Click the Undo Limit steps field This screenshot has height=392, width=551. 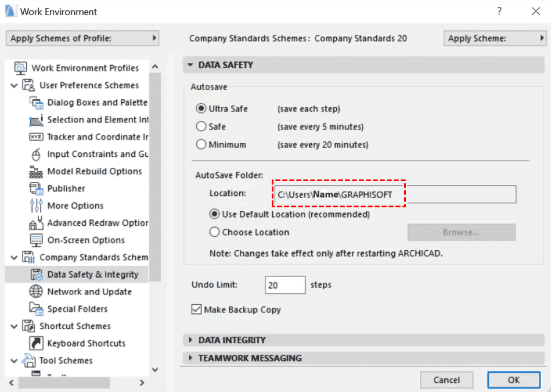click(x=285, y=285)
